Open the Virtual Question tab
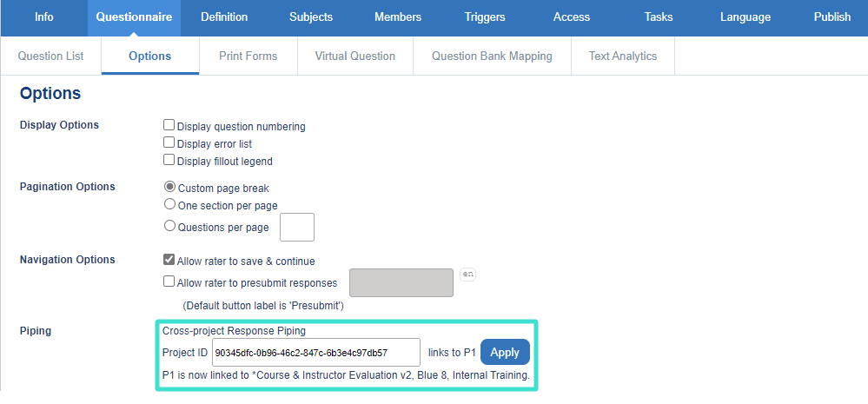The width and height of the screenshot is (868, 404). [354, 56]
